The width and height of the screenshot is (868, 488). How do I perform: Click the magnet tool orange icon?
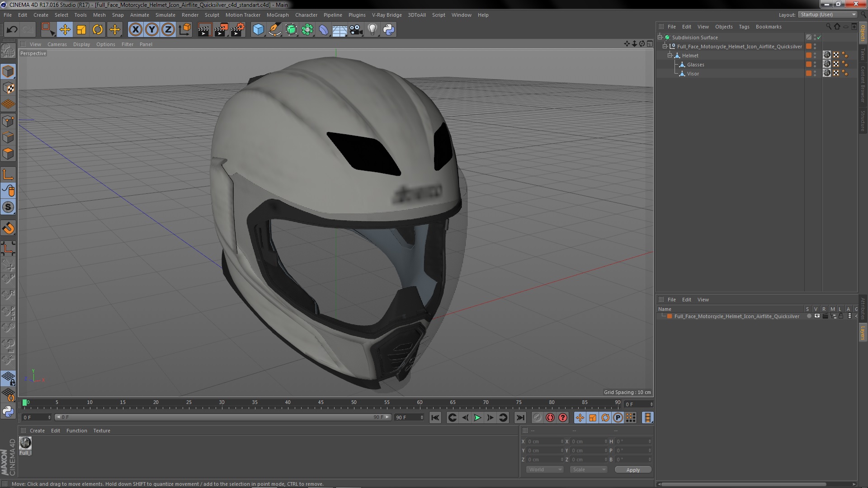(x=8, y=228)
